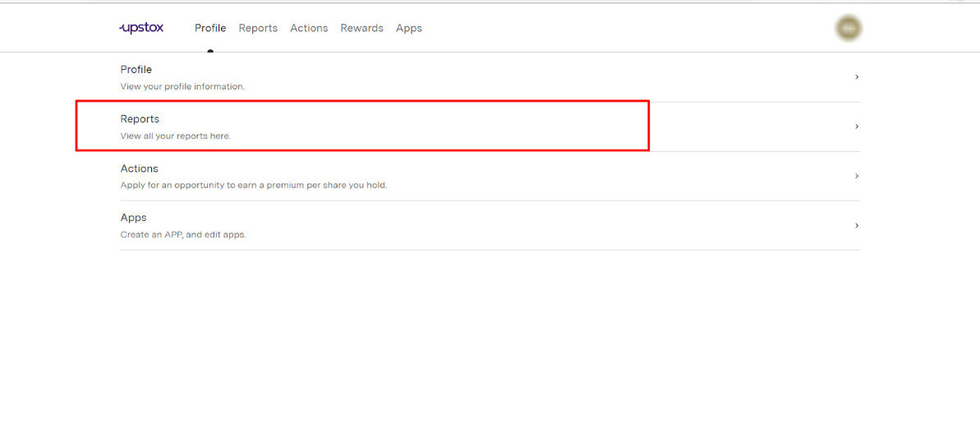
Task: Expand the Profile row chevron arrow
Action: 857,77
